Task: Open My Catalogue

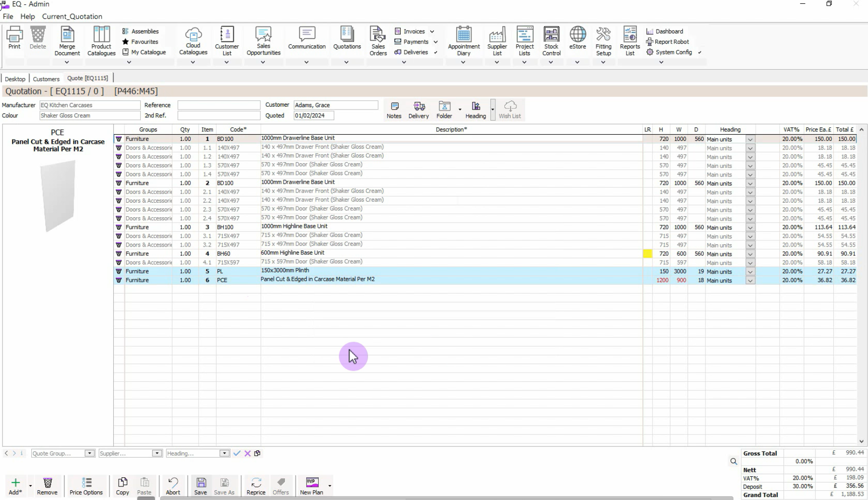Action: pyautogui.click(x=144, y=52)
